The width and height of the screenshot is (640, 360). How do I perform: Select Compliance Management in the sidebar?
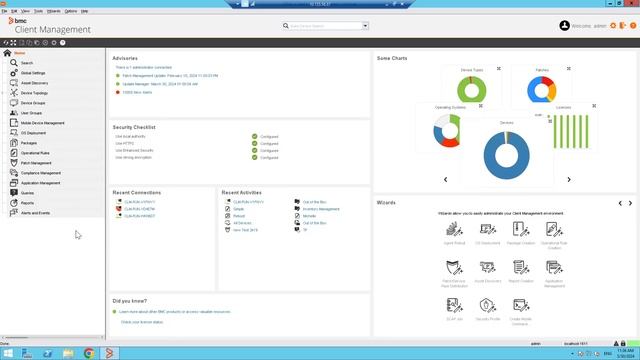[x=41, y=173]
